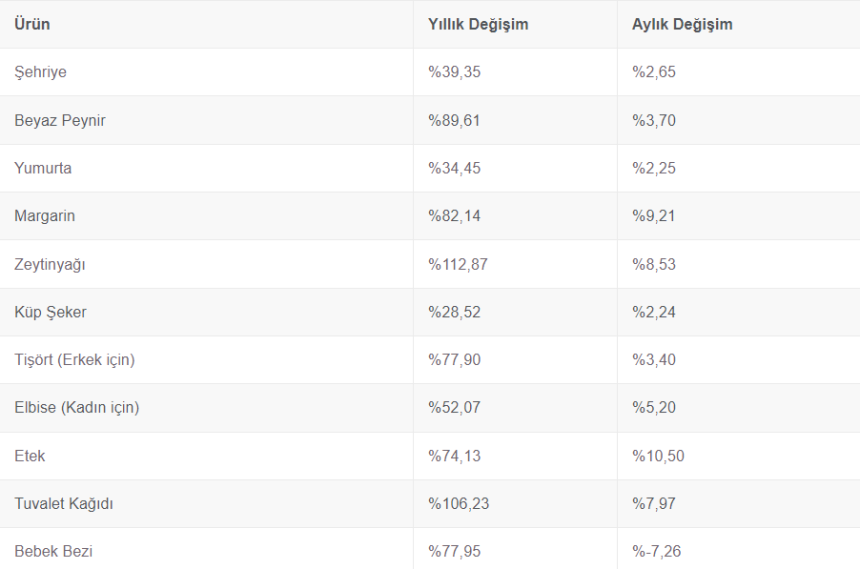Screen dimensions: 860x569
Task: Click the Aylık Değişim column header
Action: click(x=682, y=24)
